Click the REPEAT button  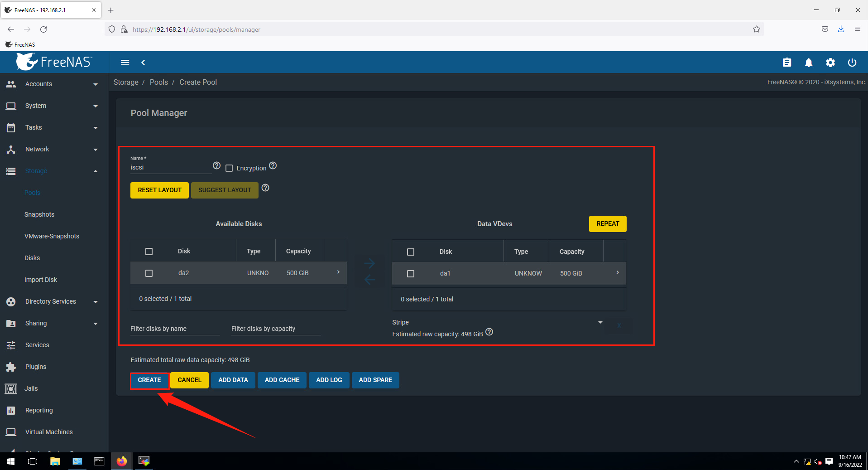608,224
